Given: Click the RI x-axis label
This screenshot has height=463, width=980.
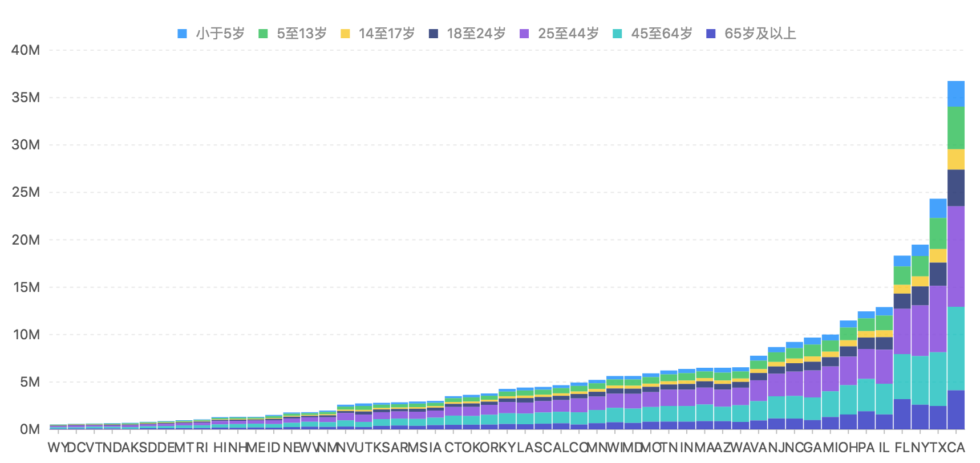Looking at the screenshot, I should point(202,448).
